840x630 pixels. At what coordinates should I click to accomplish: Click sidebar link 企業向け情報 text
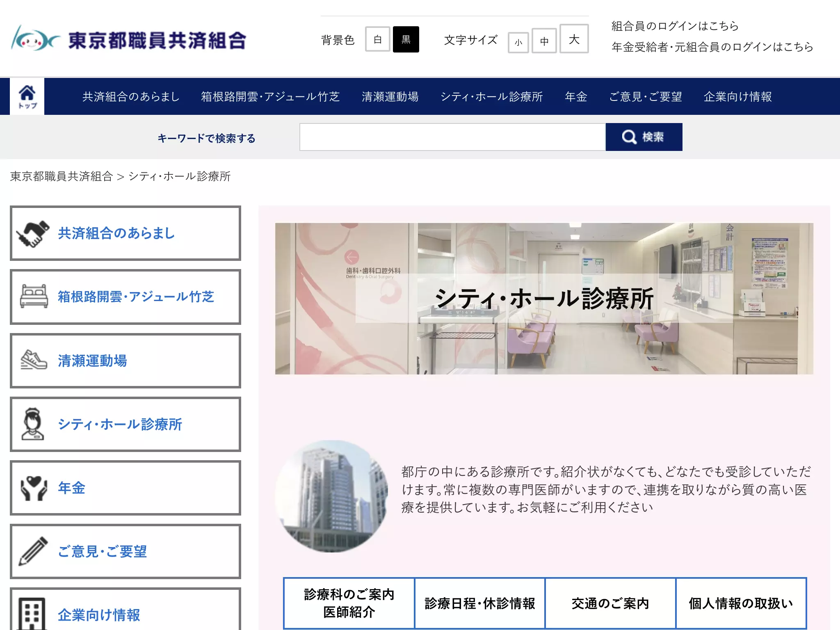tap(99, 615)
